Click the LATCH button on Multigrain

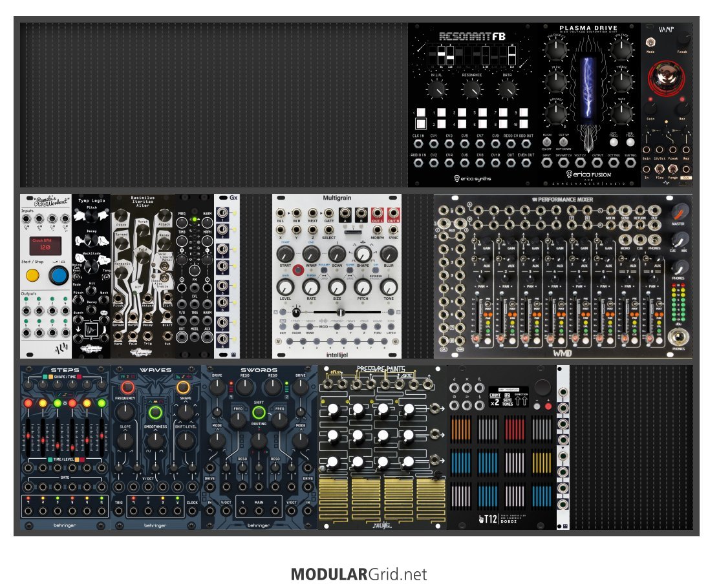pos(391,327)
